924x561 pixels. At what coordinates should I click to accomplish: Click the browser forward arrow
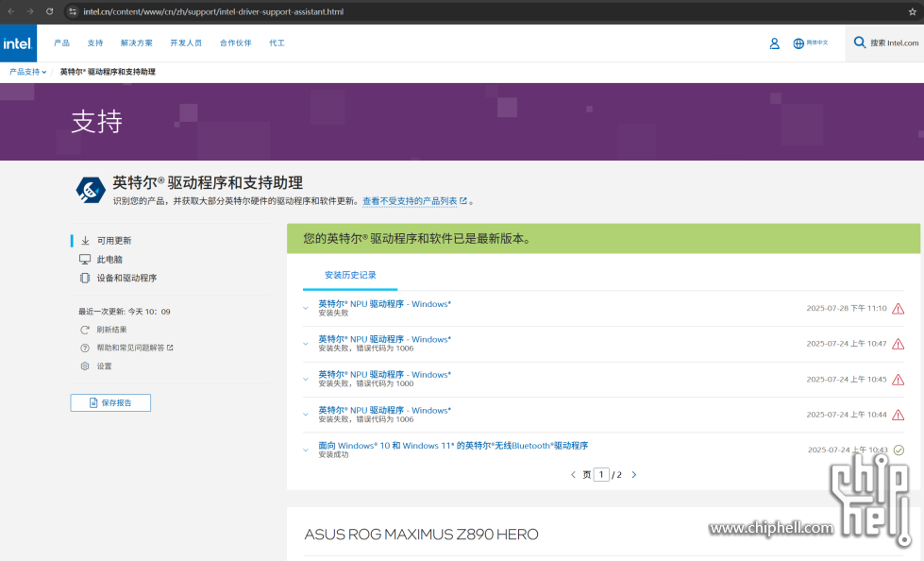pos(30,11)
